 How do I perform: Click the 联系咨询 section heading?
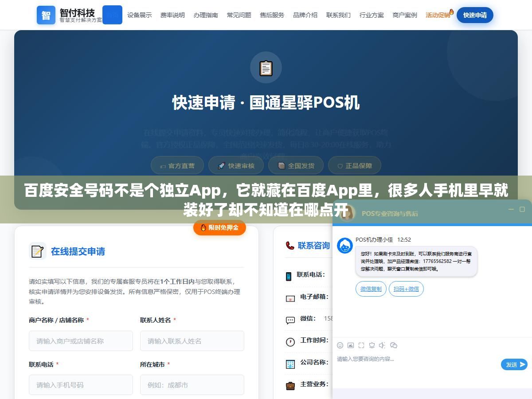pyautogui.click(x=314, y=246)
